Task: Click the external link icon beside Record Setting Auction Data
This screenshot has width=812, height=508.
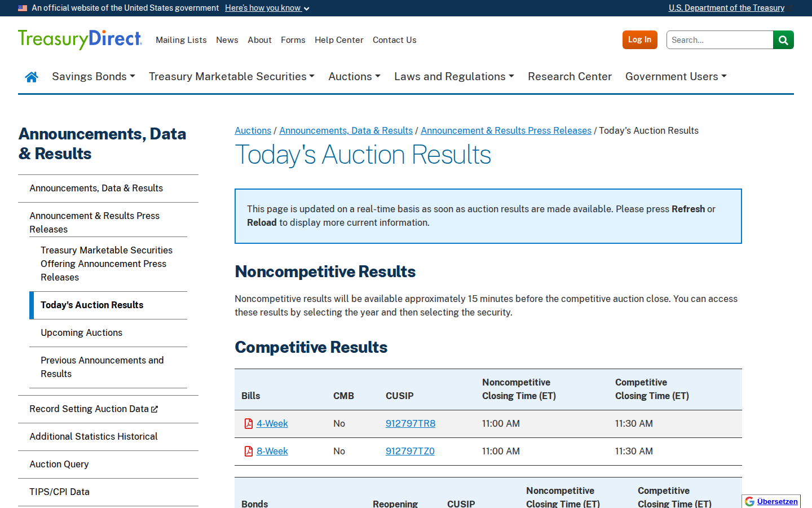Action: pos(155,409)
